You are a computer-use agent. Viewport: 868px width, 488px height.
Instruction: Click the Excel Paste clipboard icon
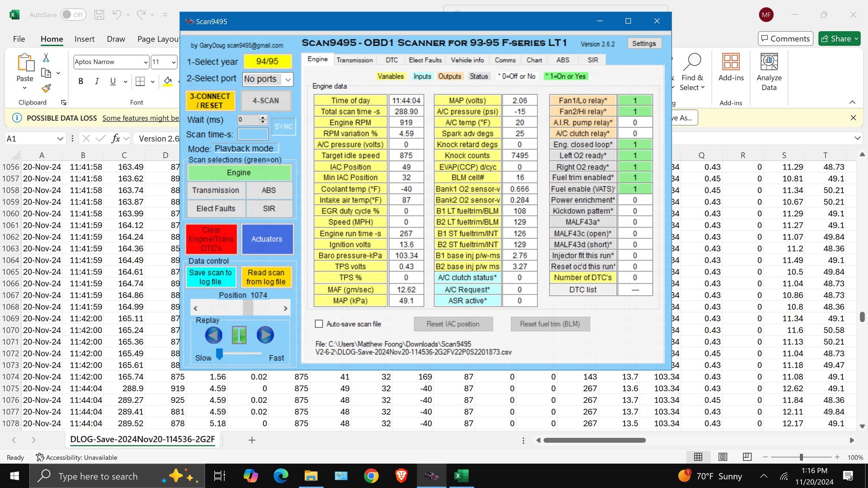[x=25, y=63]
